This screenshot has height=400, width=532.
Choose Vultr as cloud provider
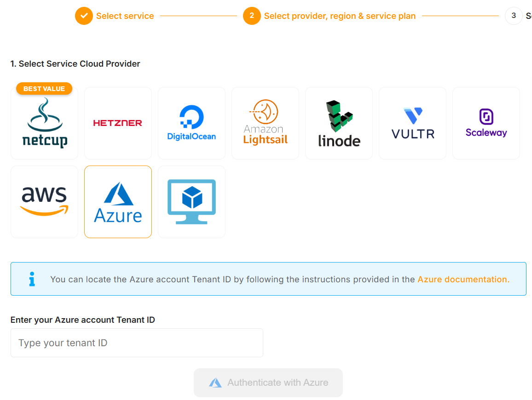tap(412, 123)
